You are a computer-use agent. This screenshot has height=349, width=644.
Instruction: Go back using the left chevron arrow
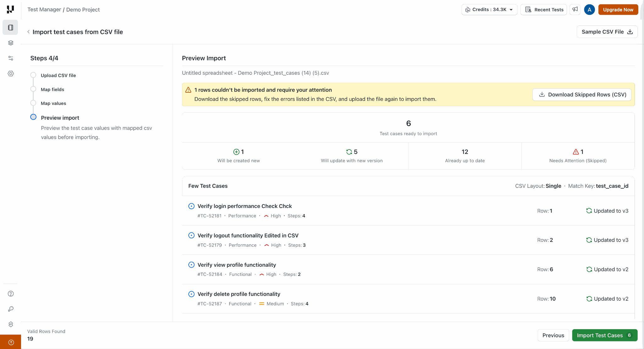(x=28, y=32)
